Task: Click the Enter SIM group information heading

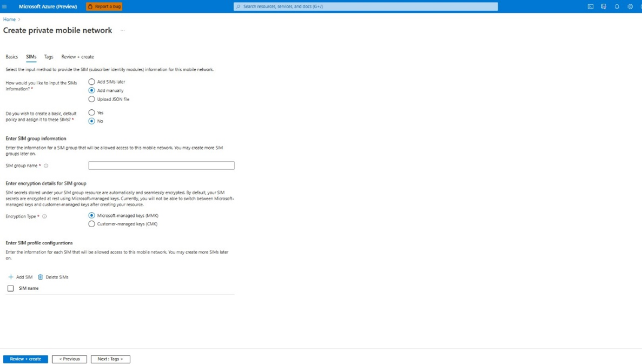Action: 36,138
